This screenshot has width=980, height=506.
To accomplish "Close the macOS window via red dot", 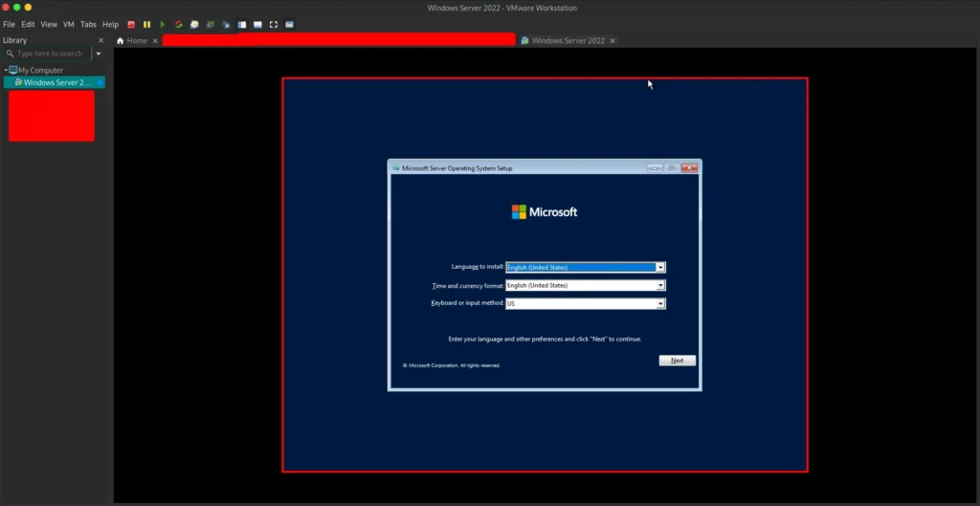I will click(7, 8).
